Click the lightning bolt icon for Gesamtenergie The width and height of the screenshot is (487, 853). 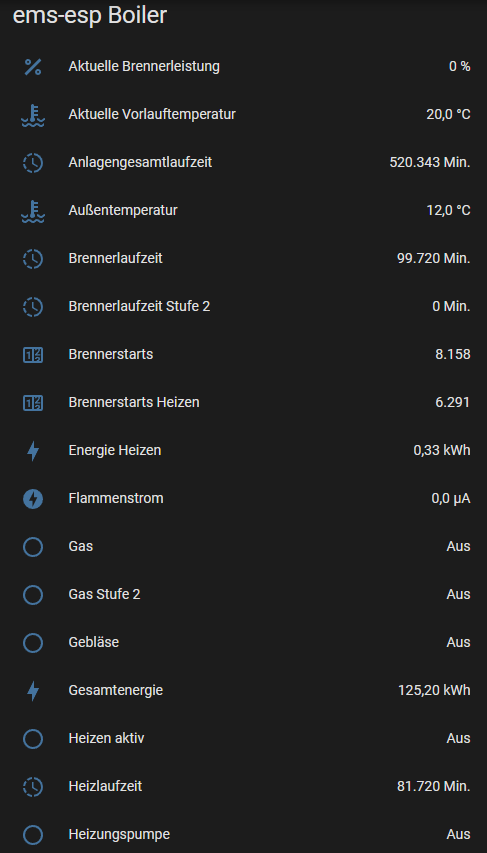[x=33, y=690]
